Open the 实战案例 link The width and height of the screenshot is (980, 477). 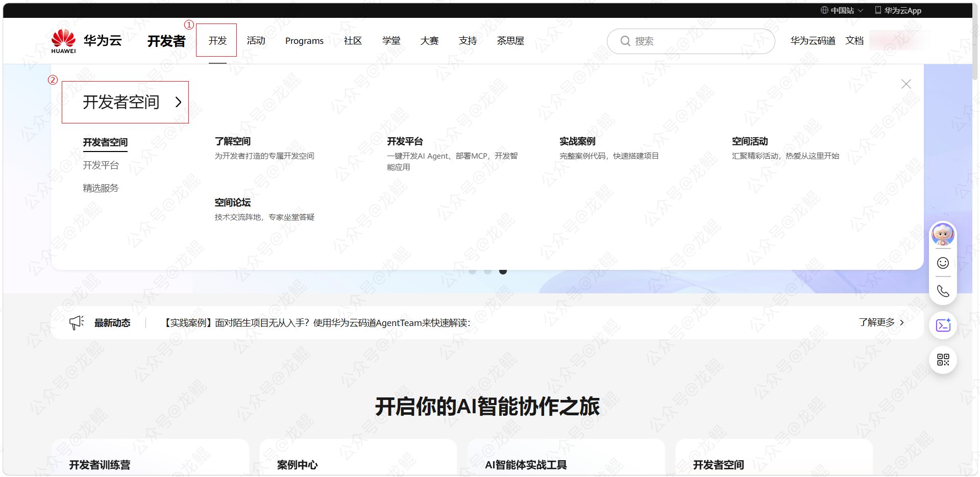[578, 141]
